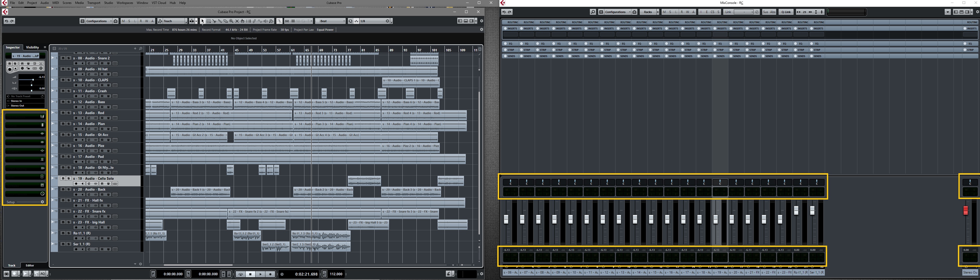Enable record on s - 19 Cello Solo track
The width and height of the screenshot is (980, 280).
coord(76,184)
